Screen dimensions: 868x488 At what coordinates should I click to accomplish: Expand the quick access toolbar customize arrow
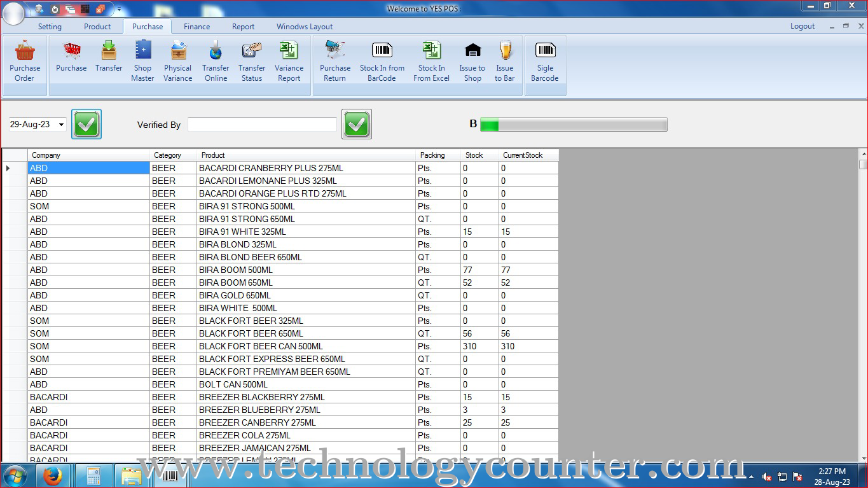pyautogui.click(x=119, y=10)
